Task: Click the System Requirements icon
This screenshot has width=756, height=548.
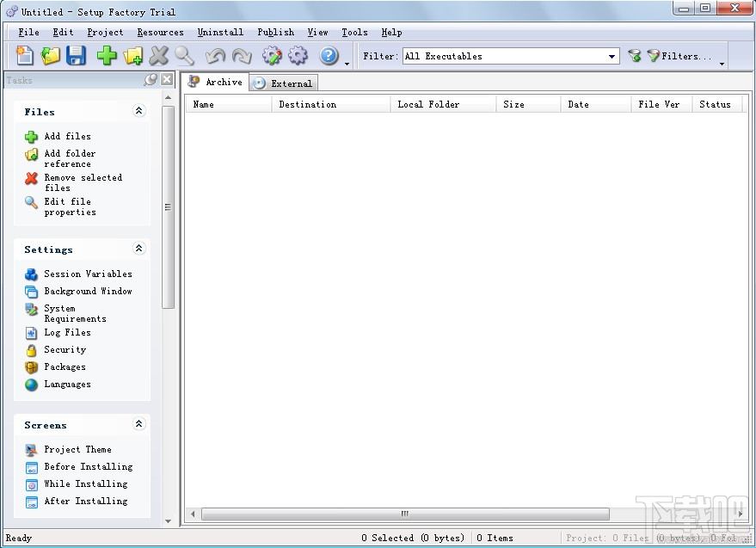Action: click(x=31, y=309)
